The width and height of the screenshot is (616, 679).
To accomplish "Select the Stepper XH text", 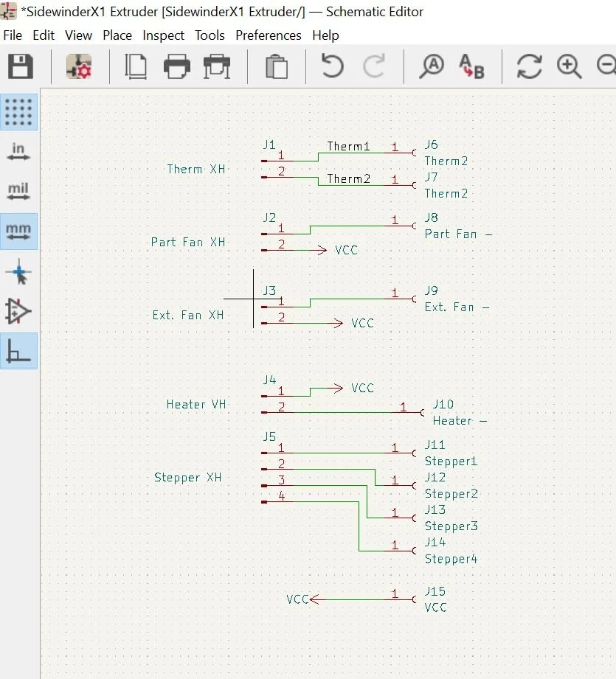I will click(x=188, y=477).
